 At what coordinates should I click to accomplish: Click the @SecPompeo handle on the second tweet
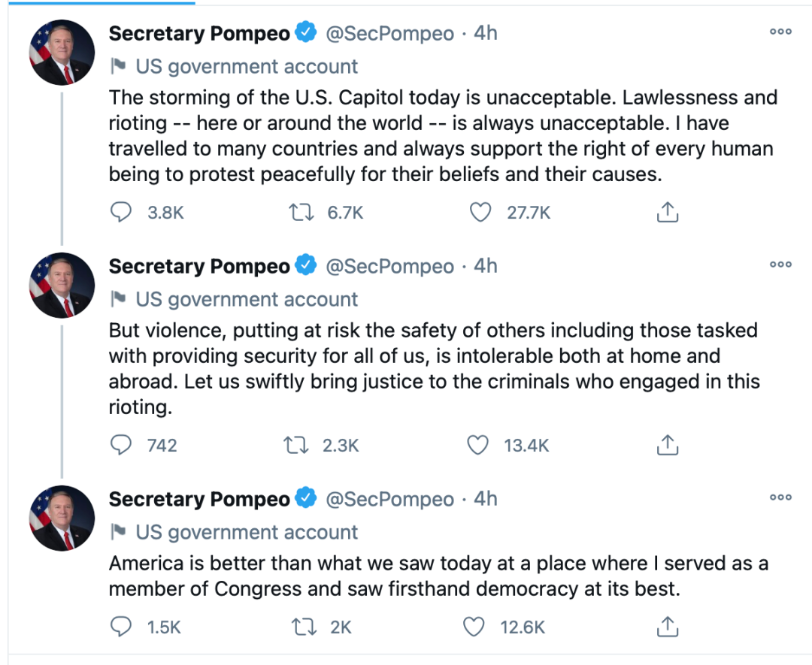(x=389, y=267)
